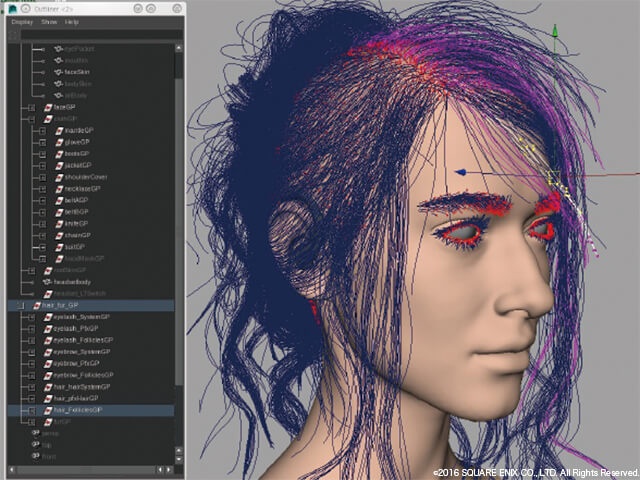The width and height of the screenshot is (640, 480).
Task: Expand the hair_pfxHairGP node
Action: pyautogui.click(x=31, y=399)
